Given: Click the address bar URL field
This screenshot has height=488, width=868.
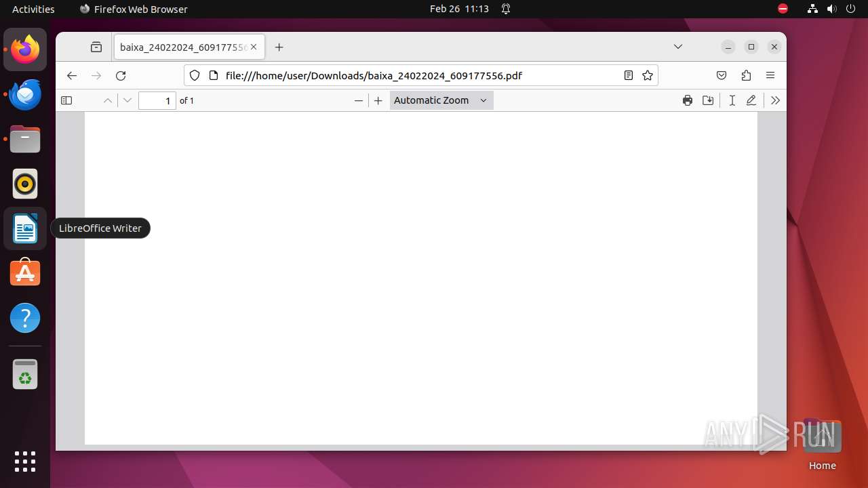Looking at the screenshot, I should [x=420, y=75].
